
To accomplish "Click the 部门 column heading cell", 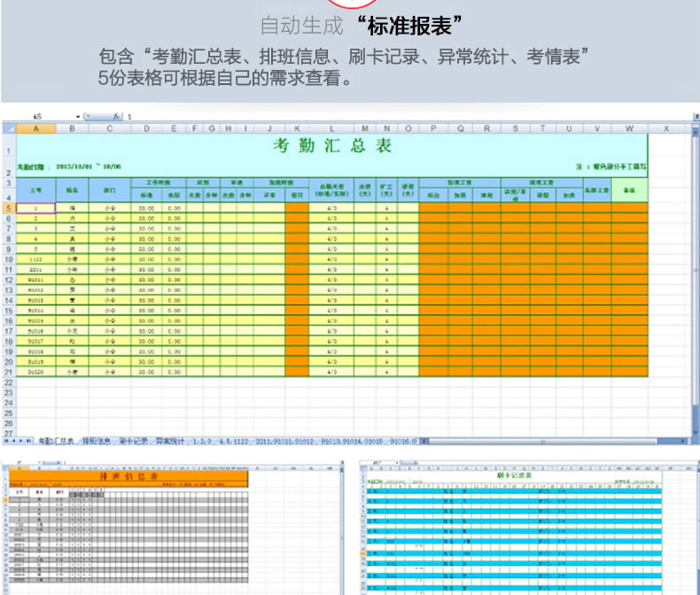I will point(110,190).
